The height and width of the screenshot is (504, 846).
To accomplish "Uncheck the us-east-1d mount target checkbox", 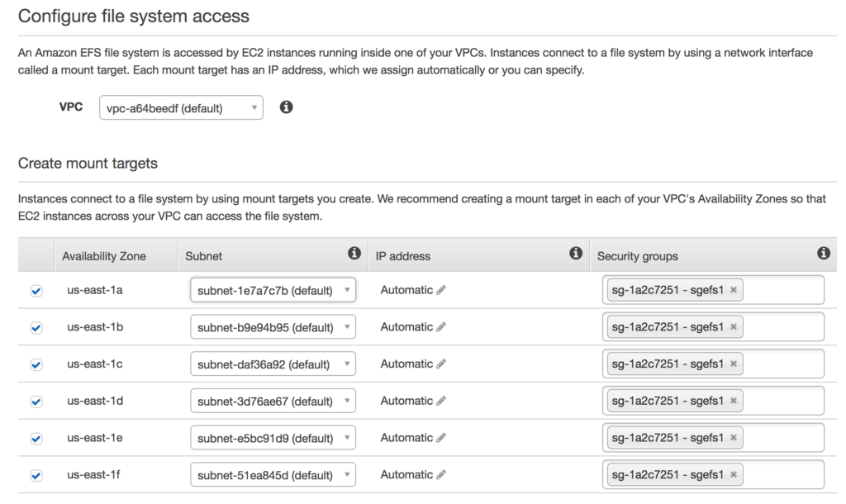I will click(36, 402).
